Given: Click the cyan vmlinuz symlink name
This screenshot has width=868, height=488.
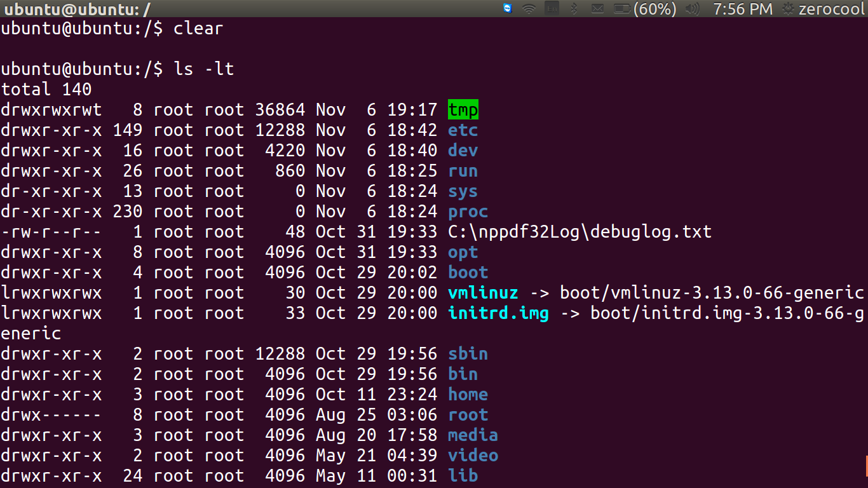Looking at the screenshot, I should point(484,293).
